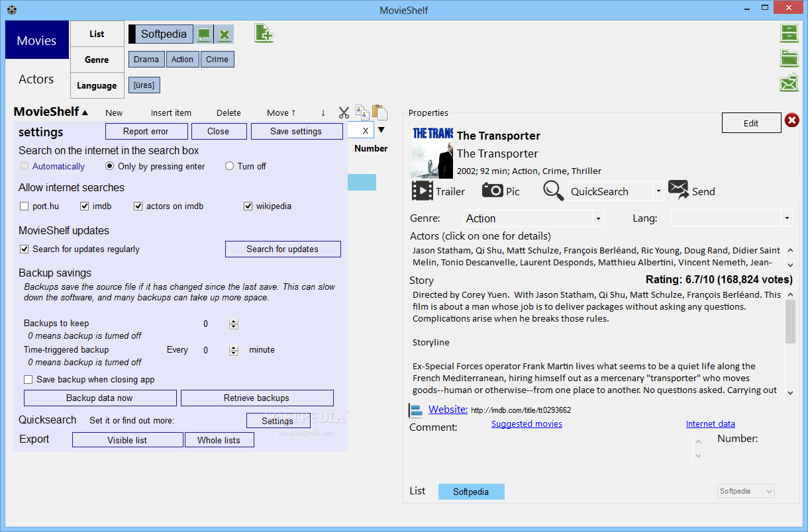Click the green mail export icon

tap(789, 83)
